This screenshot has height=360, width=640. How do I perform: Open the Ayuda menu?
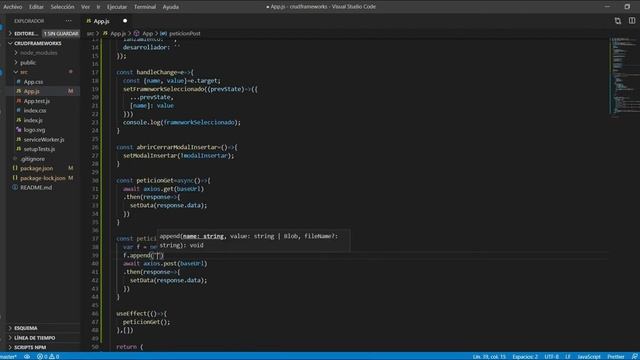point(171,7)
